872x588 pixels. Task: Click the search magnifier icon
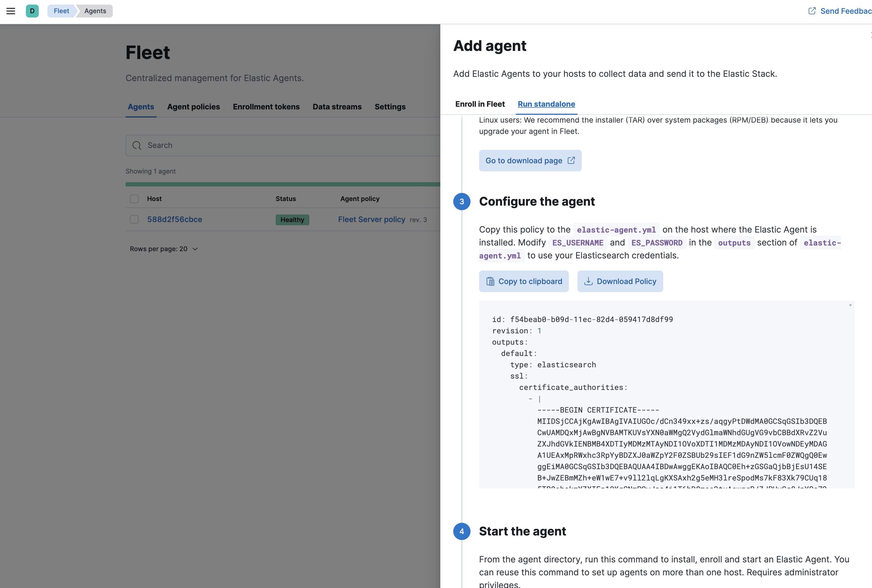(x=137, y=146)
